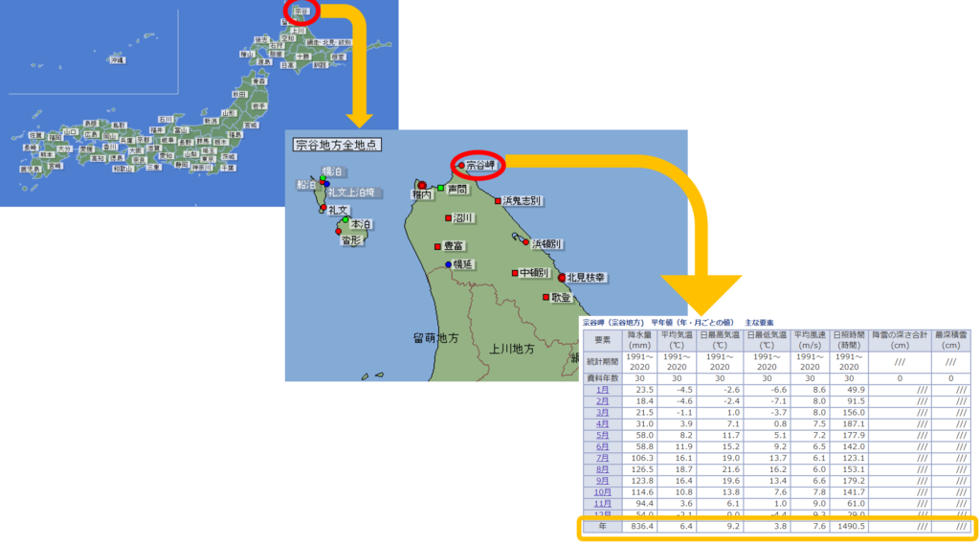Click the 北見枝幸 red station marker
The height and width of the screenshot is (546, 980).
(561, 277)
